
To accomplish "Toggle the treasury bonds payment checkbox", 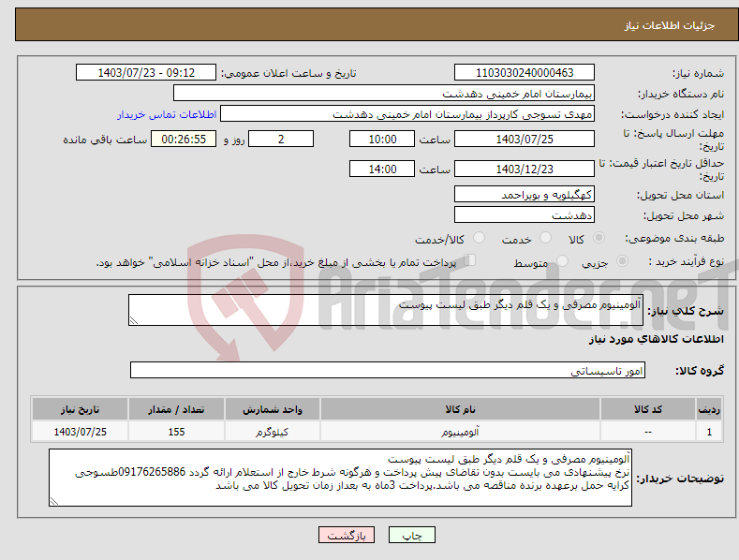I will (x=470, y=259).
